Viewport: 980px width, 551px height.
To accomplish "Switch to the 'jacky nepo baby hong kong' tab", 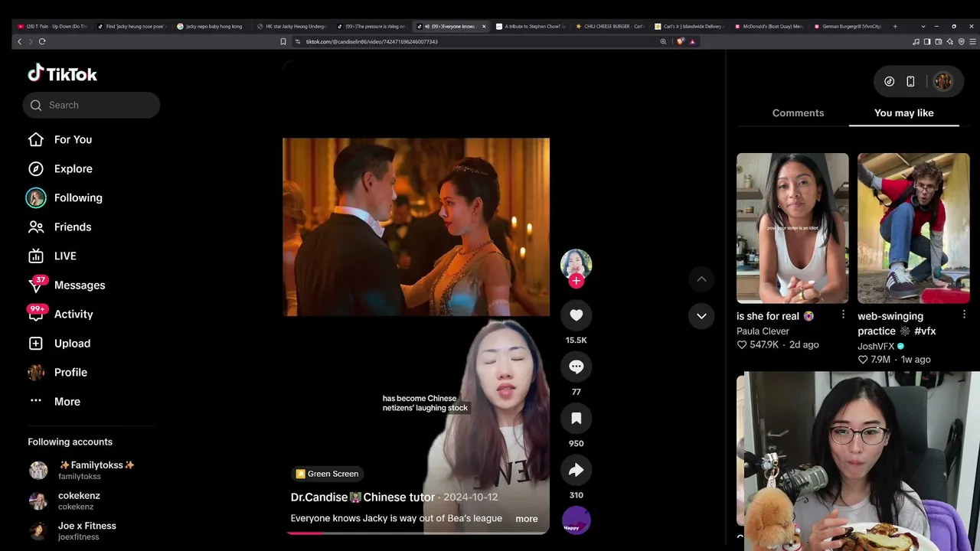I will point(212,26).
